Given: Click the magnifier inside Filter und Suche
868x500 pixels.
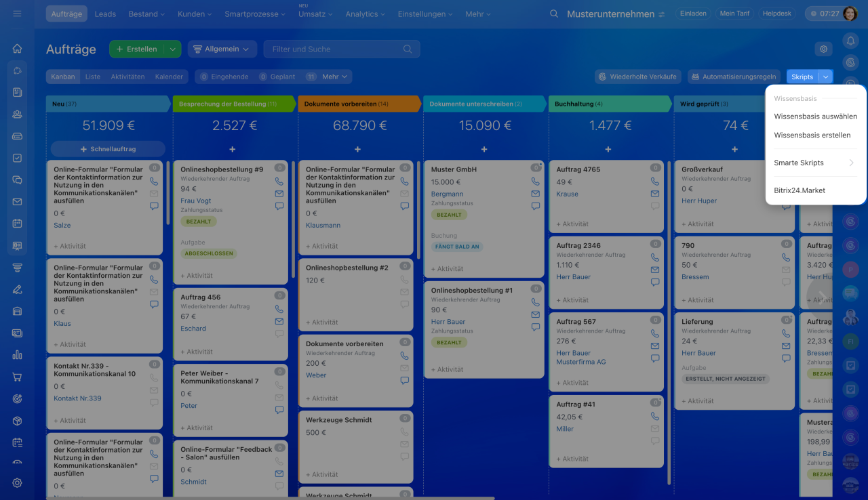Looking at the screenshot, I should point(408,49).
